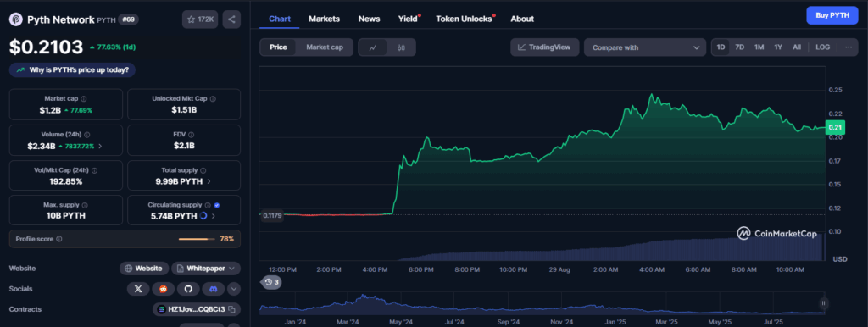Expand Circulating supply 5.74B PYTH arrow
Screen dimensions: 868x327
click(x=213, y=216)
